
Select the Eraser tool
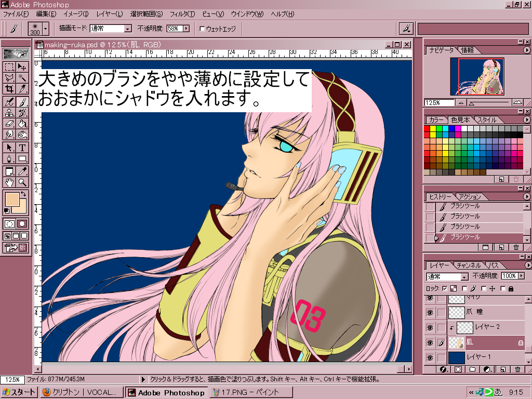pyautogui.click(x=9, y=124)
